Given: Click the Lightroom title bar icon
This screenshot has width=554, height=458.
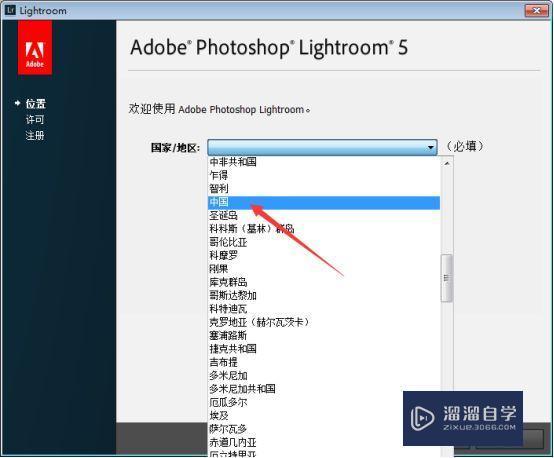Looking at the screenshot, I should tap(10, 10).
